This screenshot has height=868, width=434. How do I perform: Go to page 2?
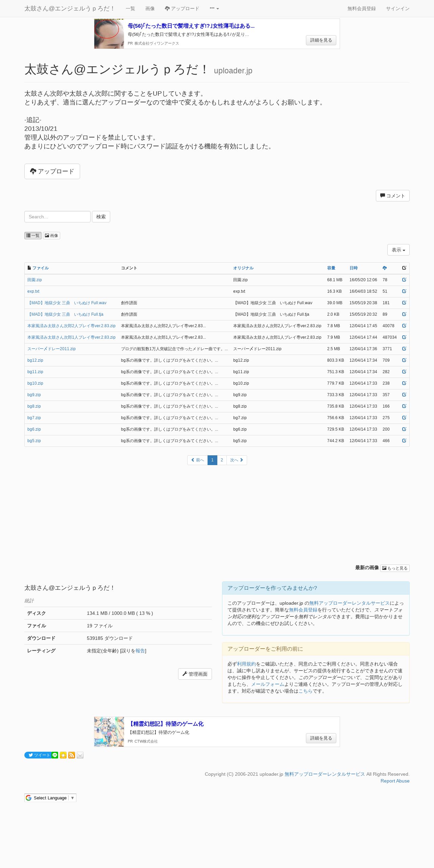222,460
